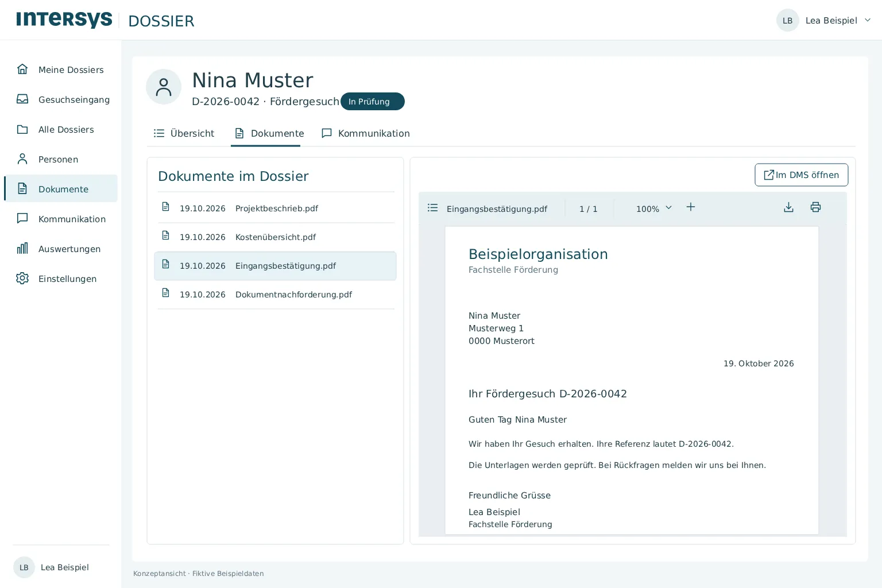Click heading Ihr Fördergesuch D-2026-0042
Viewport: 882px width, 588px height.
click(548, 394)
